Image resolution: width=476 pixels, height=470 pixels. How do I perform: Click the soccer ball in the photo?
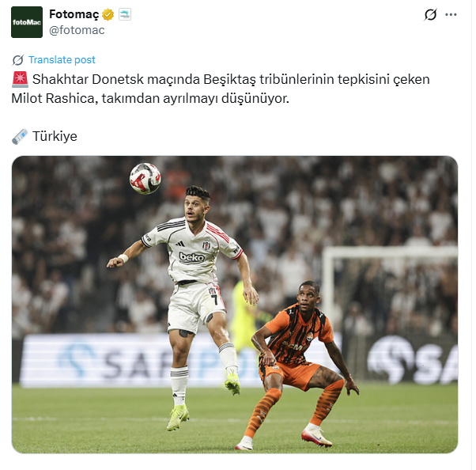[145, 178]
